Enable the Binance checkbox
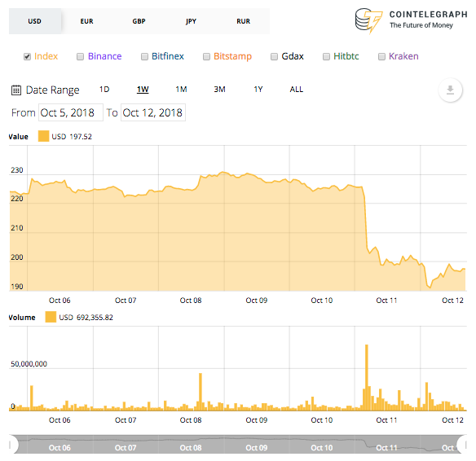The width and height of the screenshot is (476, 461). [80, 56]
